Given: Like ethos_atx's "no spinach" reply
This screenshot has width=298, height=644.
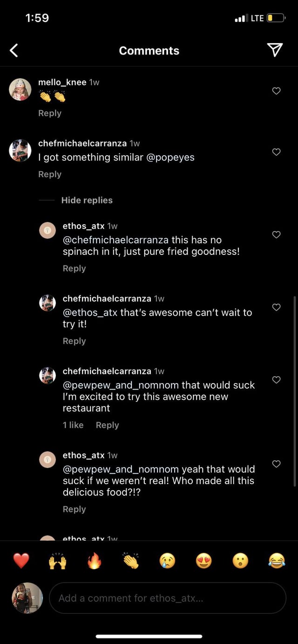Looking at the screenshot, I should [276, 235].
